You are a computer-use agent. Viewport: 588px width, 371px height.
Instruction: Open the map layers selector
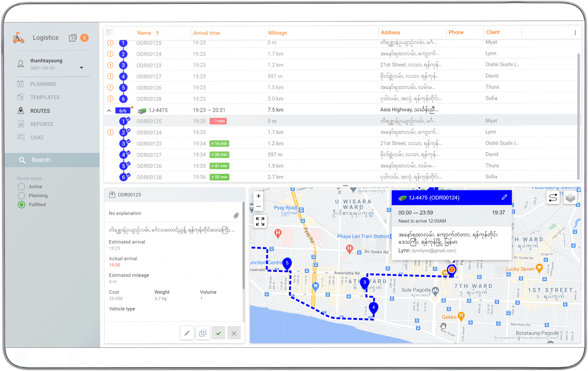pos(570,197)
